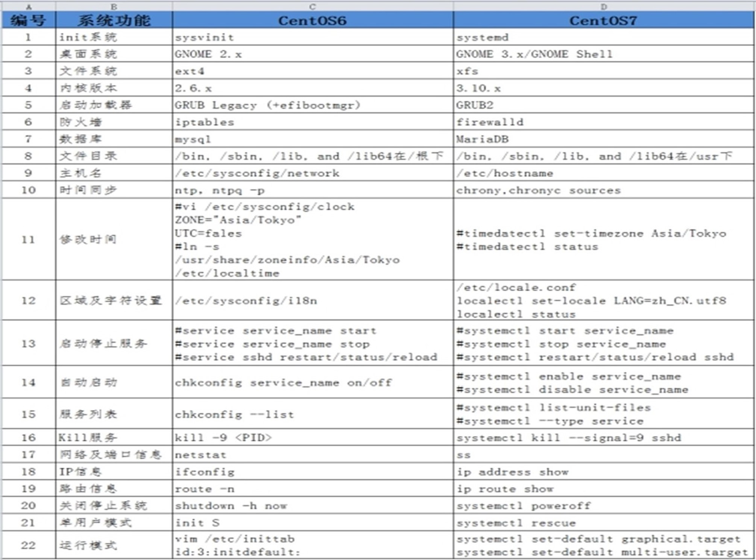Select the ip route show cell
Viewport: 756px width, 560px height.
pyautogui.click(x=604, y=488)
